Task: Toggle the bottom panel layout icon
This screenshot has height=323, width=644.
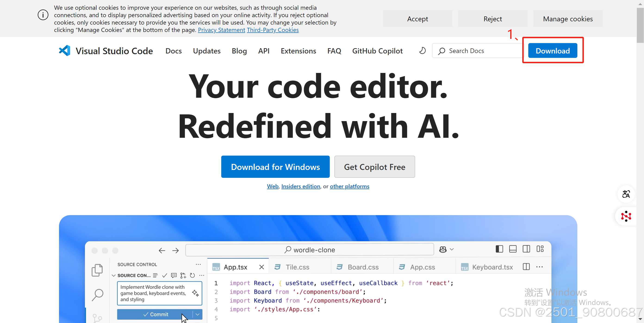Action: (x=513, y=249)
